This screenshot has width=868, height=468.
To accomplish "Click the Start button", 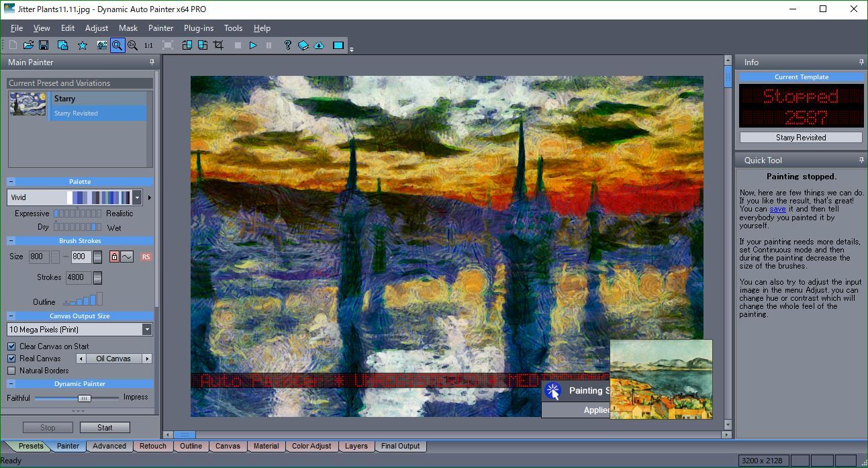I will click(x=105, y=427).
